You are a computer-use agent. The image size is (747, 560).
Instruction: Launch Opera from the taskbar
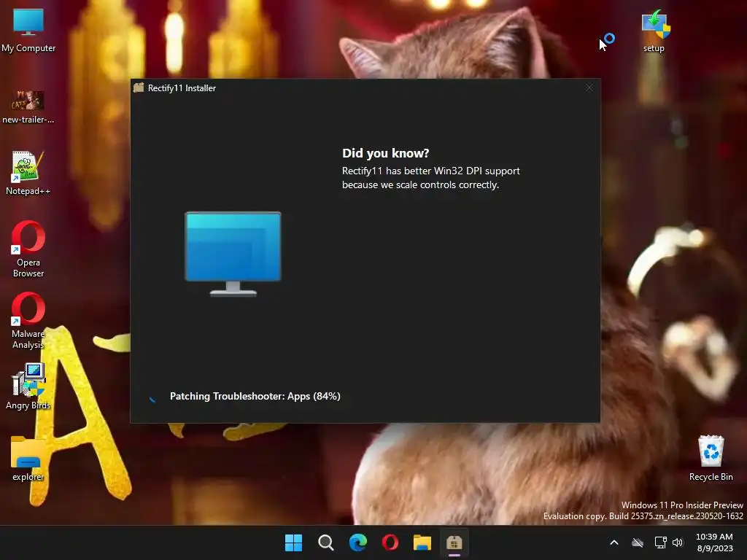390,542
